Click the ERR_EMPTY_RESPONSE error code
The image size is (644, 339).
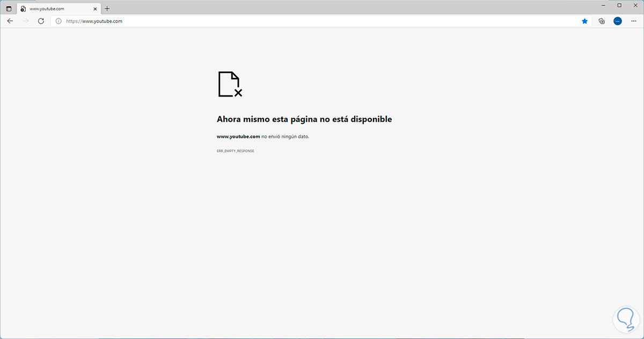pos(236,151)
